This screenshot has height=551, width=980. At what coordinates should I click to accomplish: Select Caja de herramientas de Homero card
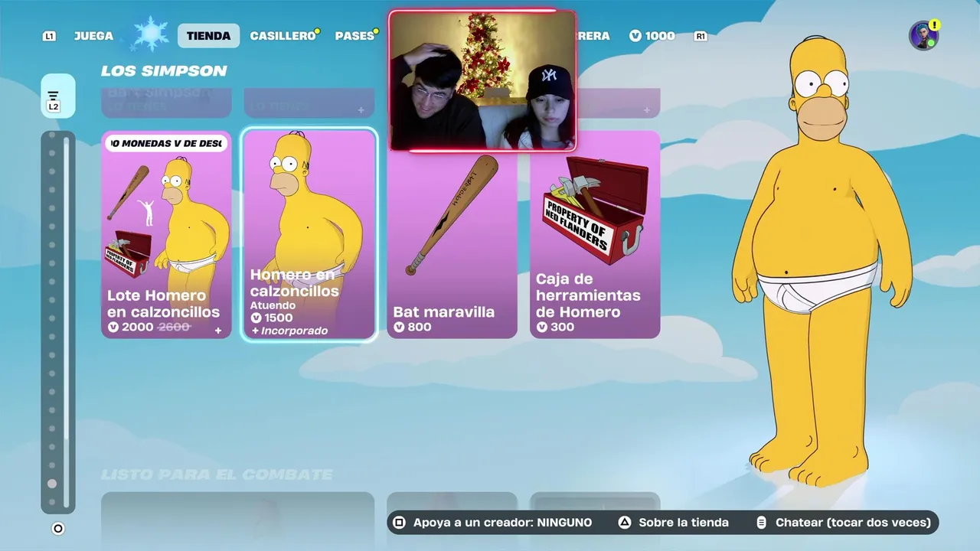(595, 234)
